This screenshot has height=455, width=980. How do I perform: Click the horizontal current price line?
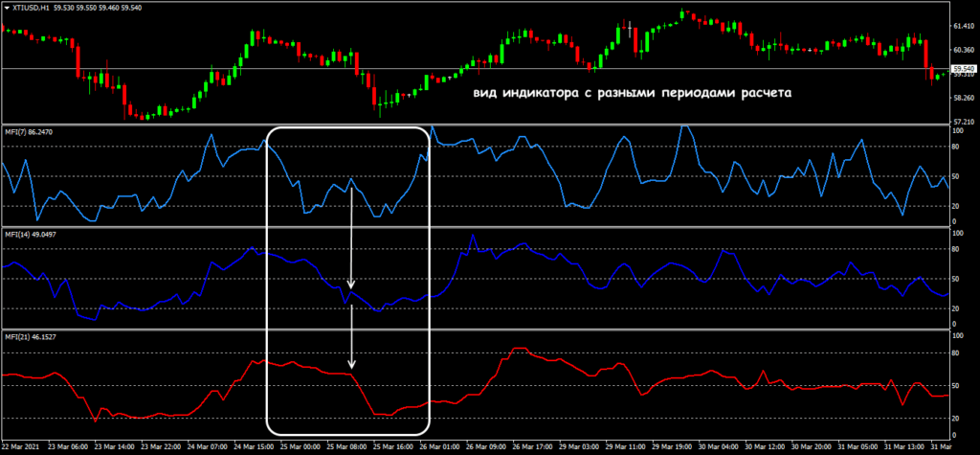coord(479,69)
